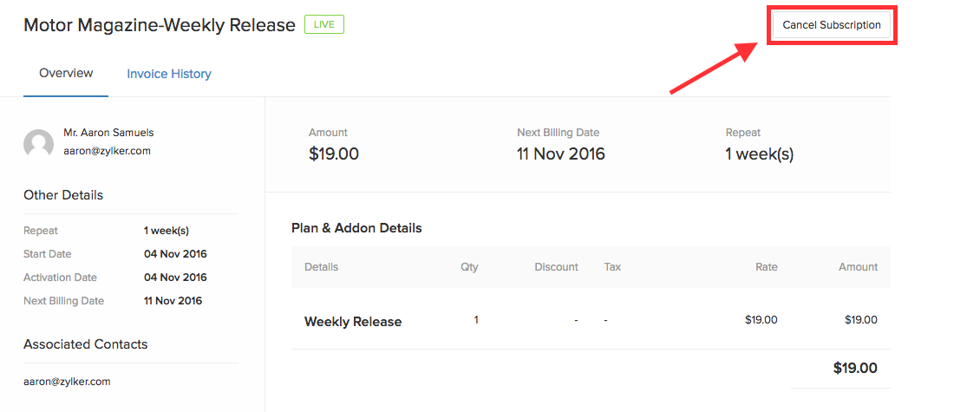The height and width of the screenshot is (412, 980).
Task: Click the Motor Magazine-Weekly Release title
Action: [160, 25]
